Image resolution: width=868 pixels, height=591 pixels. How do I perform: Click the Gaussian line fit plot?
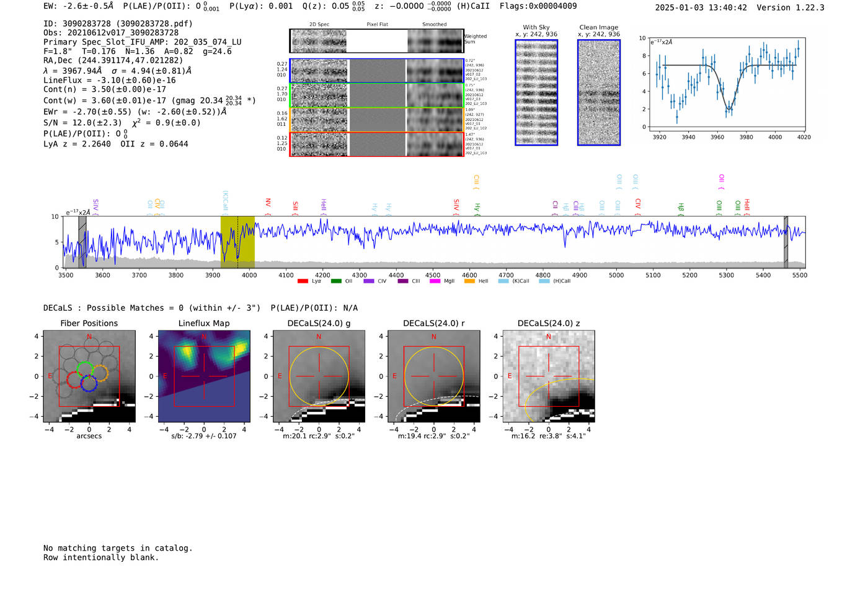tap(728, 84)
